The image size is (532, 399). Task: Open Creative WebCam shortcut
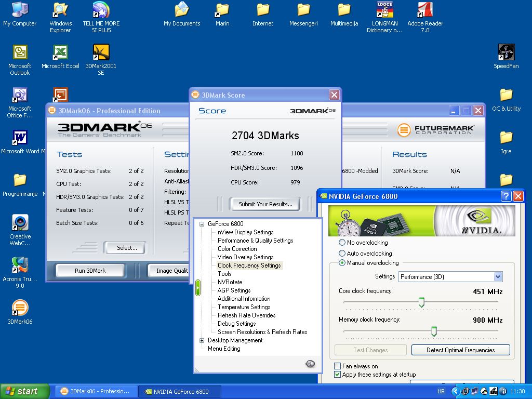tap(20, 230)
